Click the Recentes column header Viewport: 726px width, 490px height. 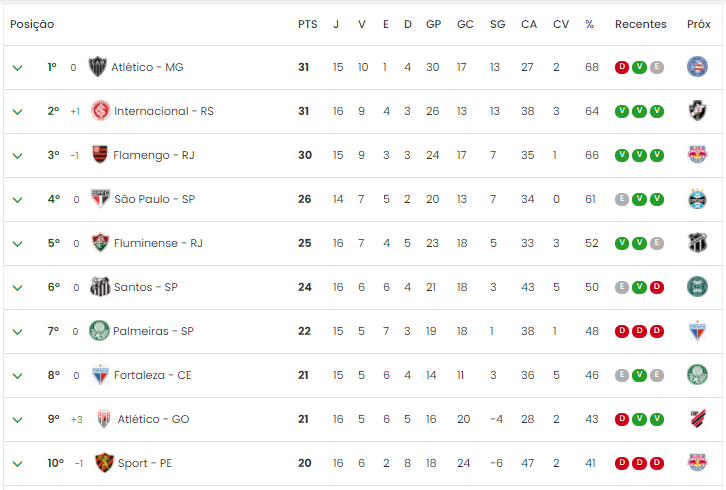pyautogui.click(x=640, y=24)
